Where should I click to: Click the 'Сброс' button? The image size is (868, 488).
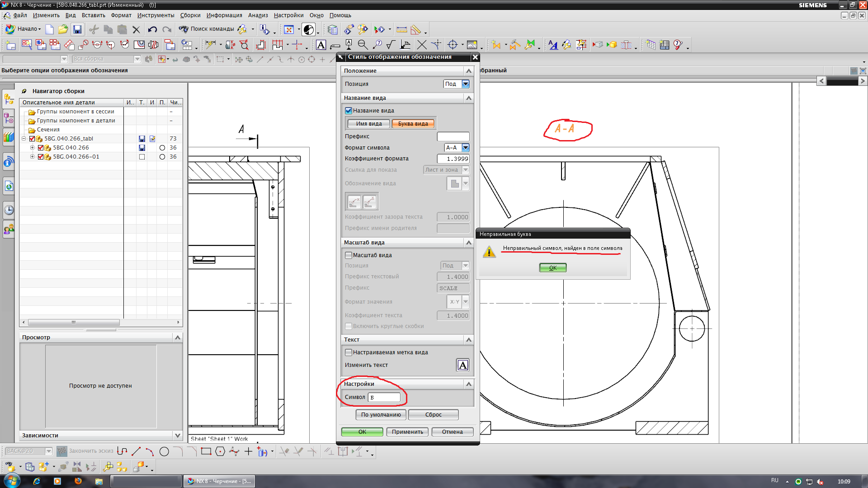coord(434,414)
